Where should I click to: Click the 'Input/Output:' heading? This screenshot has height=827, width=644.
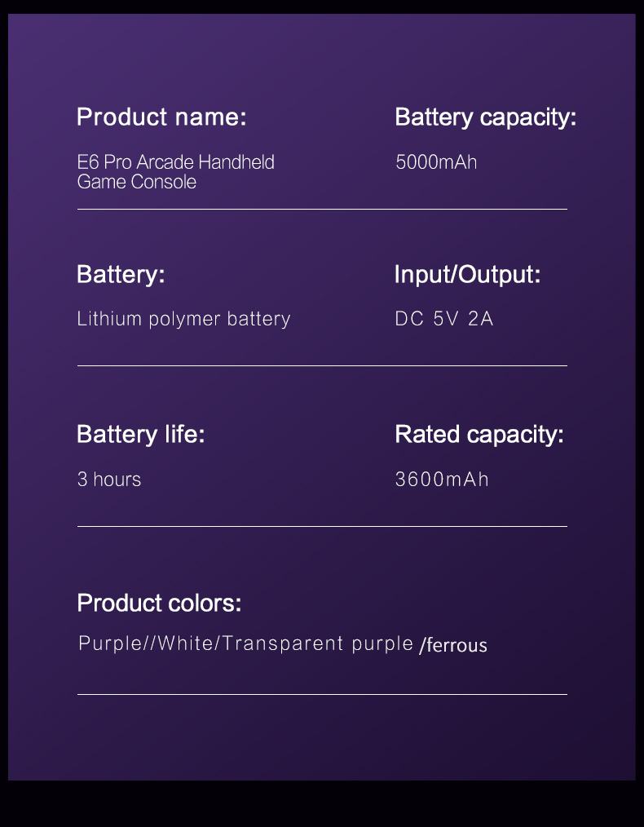(467, 275)
